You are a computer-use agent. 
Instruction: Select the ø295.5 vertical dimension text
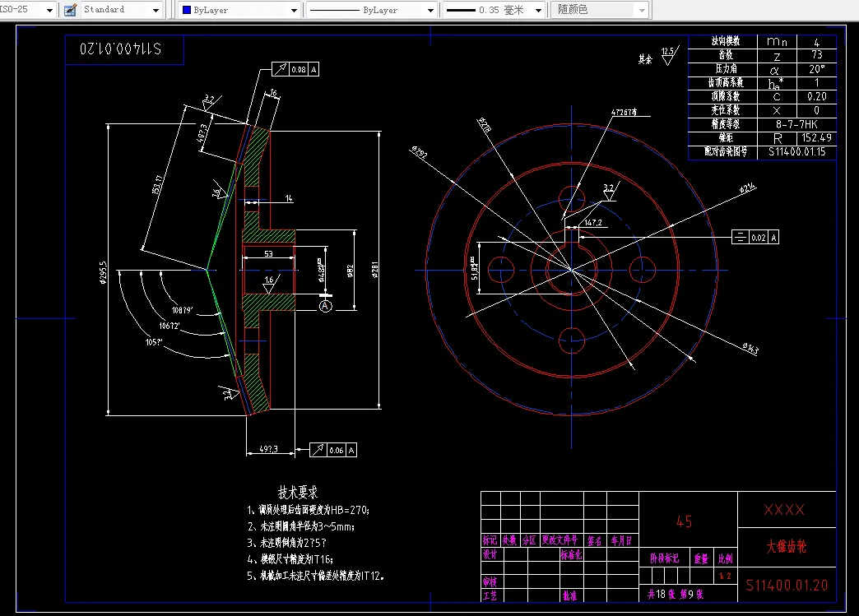(103, 271)
